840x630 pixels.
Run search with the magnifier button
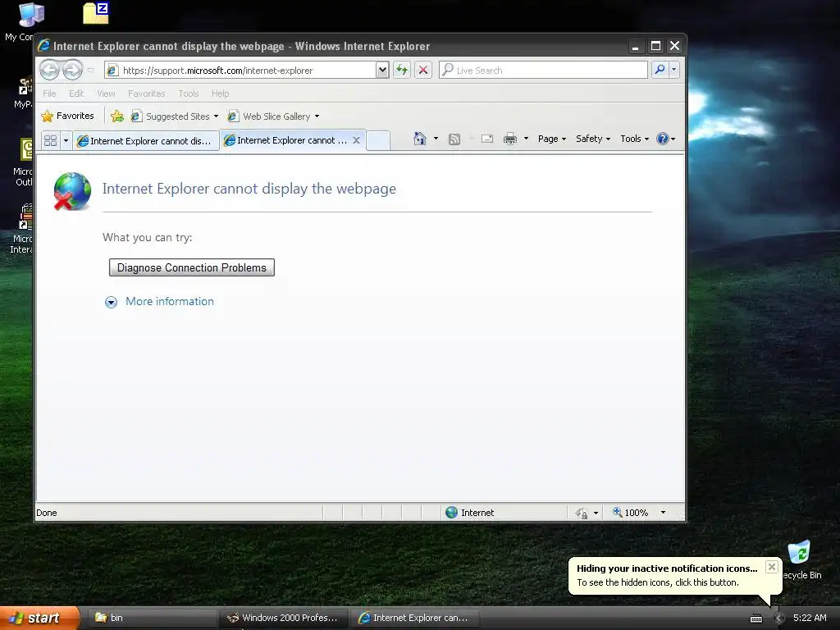pyautogui.click(x=660, y=70)
